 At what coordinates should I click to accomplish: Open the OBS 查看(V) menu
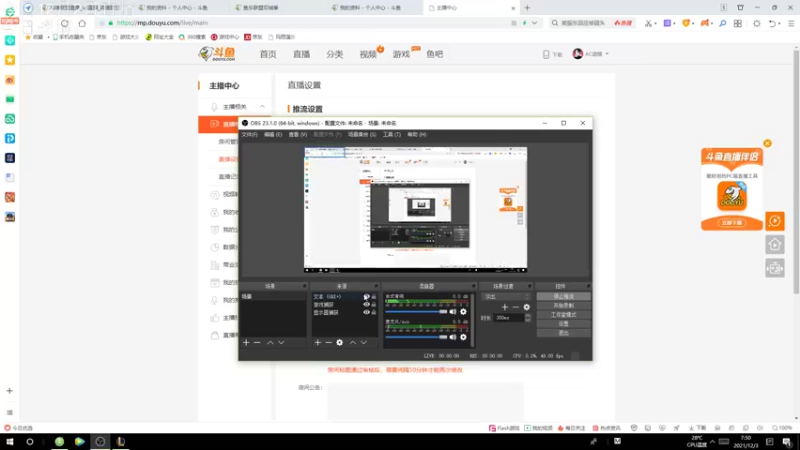pos(298,135)
